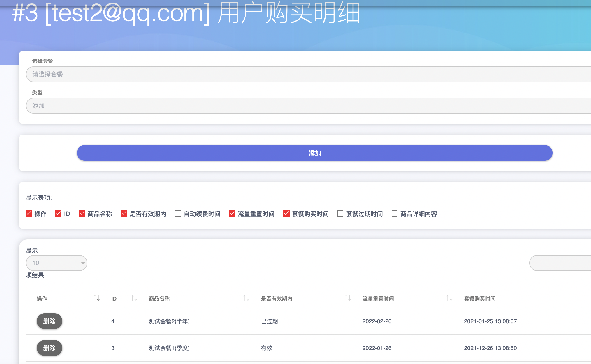Viewport: 591px width, 364px height.
Task: Sort the table by ID column
Action: click(x=133, y=298)
